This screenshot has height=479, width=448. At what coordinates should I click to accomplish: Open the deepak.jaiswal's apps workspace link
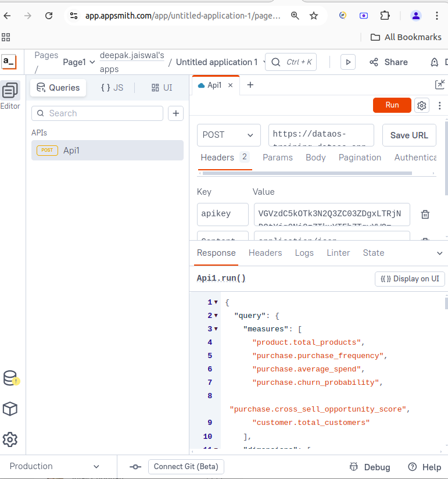click(132, 62)
